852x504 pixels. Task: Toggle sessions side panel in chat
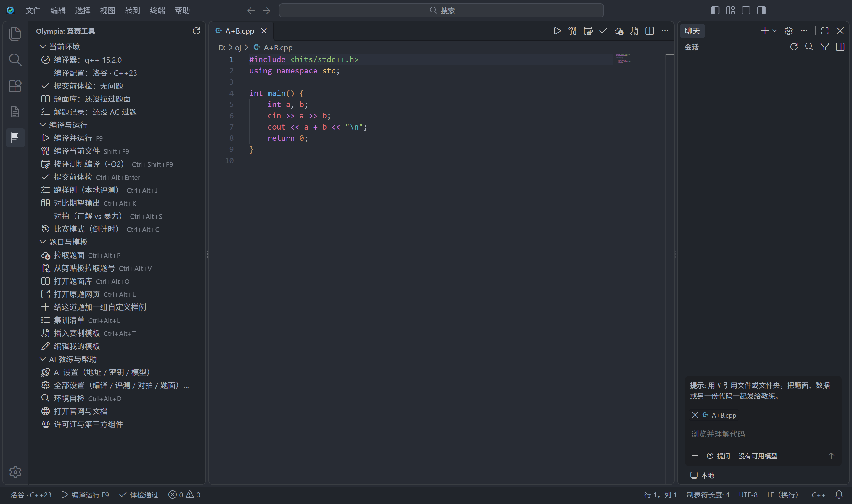click(840, 47)
